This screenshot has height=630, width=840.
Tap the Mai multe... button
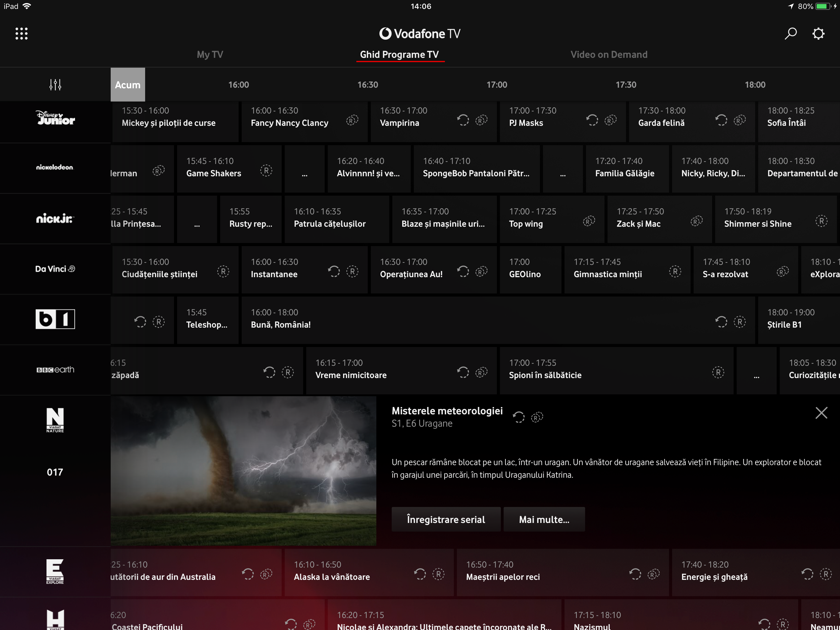(544, 519)
